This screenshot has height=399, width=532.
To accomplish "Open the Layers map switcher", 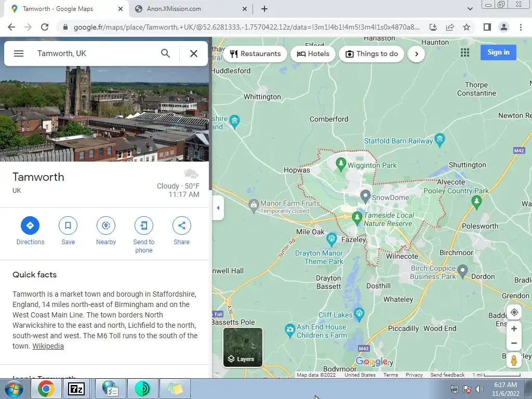I will click(243, 347).
